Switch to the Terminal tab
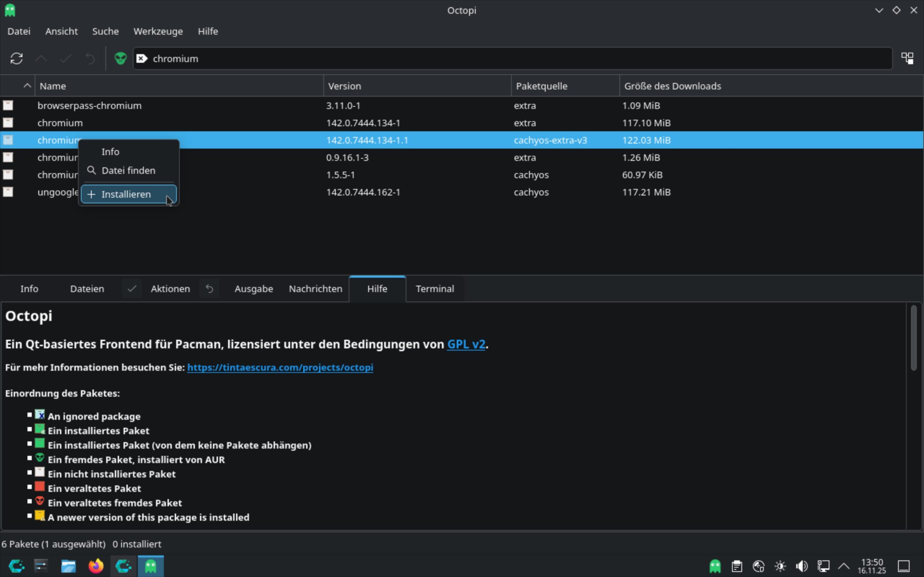 [x=435, y=289]
